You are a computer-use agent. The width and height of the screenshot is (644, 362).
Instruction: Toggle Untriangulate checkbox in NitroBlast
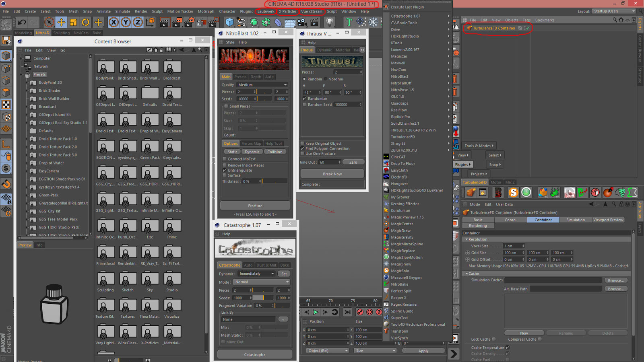point(225,170)
